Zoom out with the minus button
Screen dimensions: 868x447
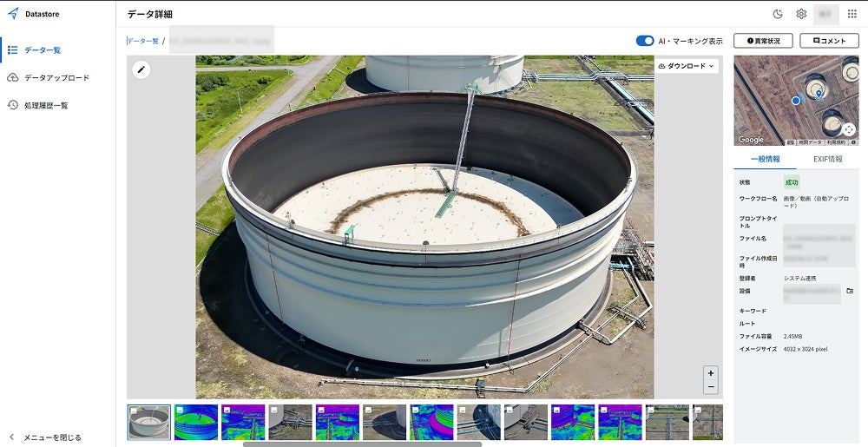coord(711,387)
